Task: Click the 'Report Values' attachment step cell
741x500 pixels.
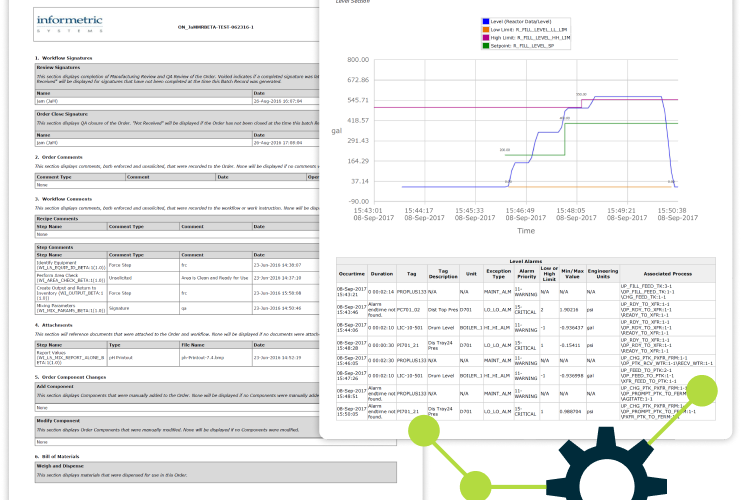Action: (71, 358)
